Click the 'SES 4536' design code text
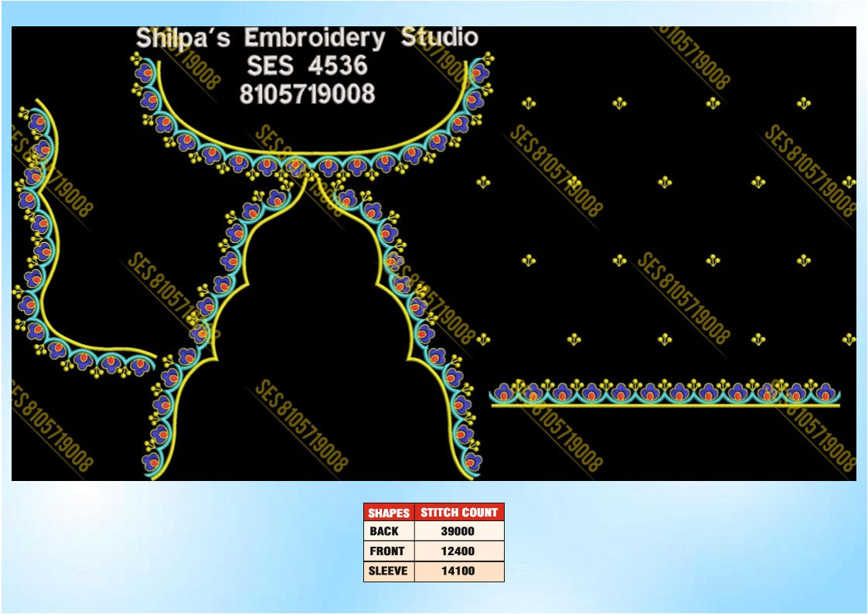The width and height of the screenshot is (868, 614). [307, 66]
